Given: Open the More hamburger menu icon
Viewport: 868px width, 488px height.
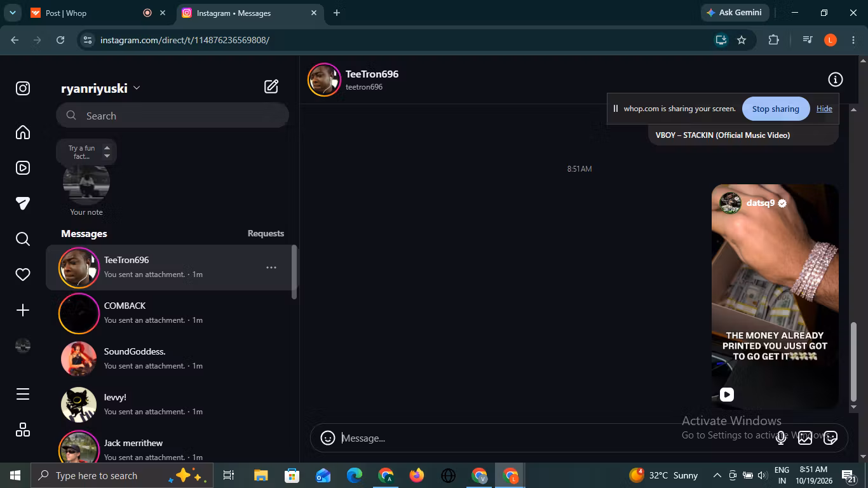Looking at the screenshot, I should (23, 394).
